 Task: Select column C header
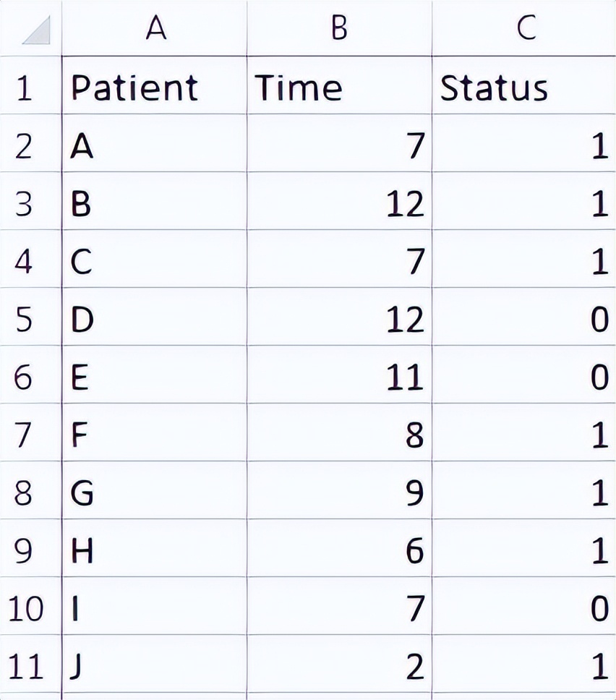click(524, 28)
